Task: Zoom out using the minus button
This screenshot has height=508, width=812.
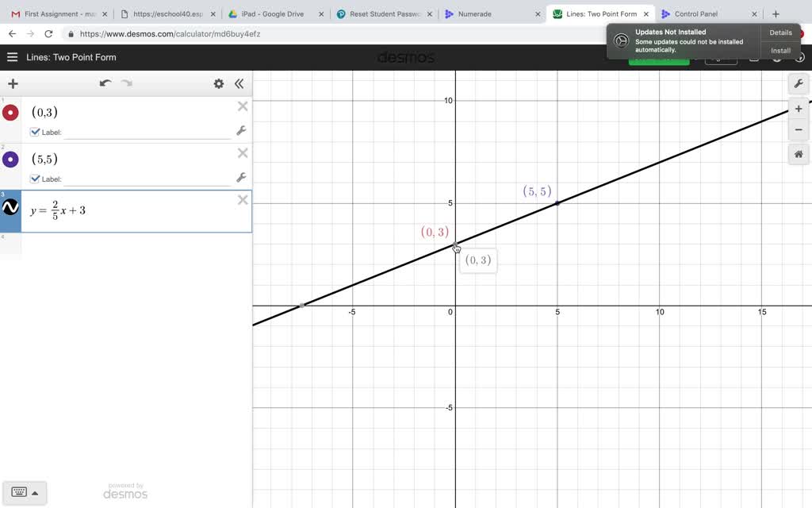Action: tap(798, 129)
